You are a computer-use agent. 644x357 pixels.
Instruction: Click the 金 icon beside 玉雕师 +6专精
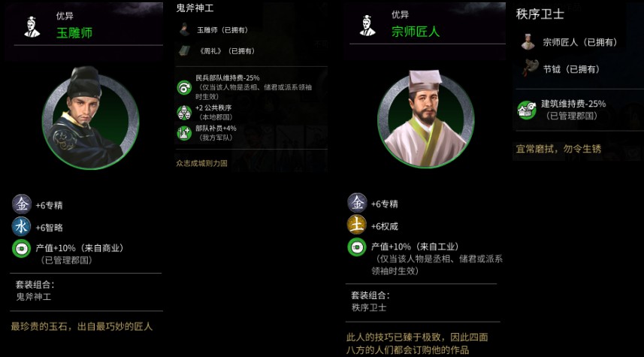[x=22, y=204]
